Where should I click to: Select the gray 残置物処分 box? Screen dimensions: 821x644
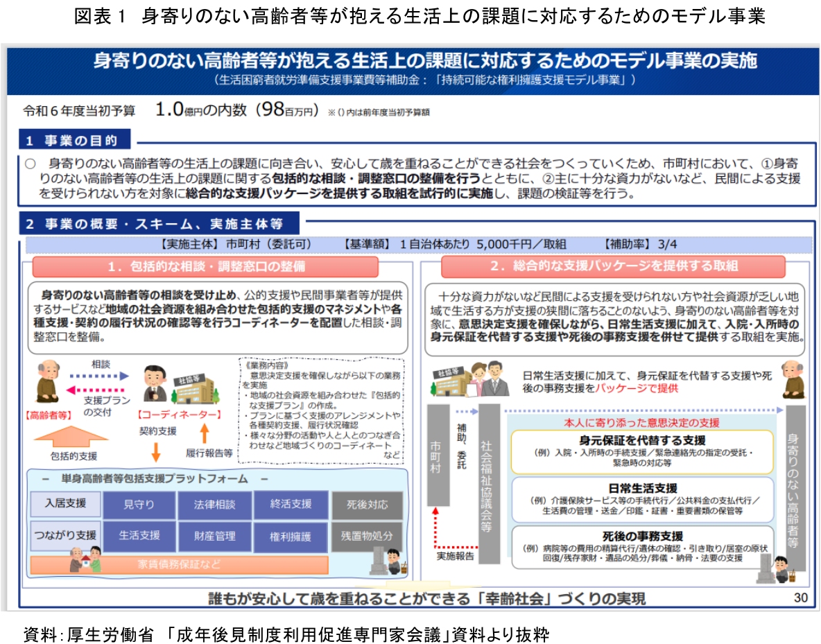(367, 536)
